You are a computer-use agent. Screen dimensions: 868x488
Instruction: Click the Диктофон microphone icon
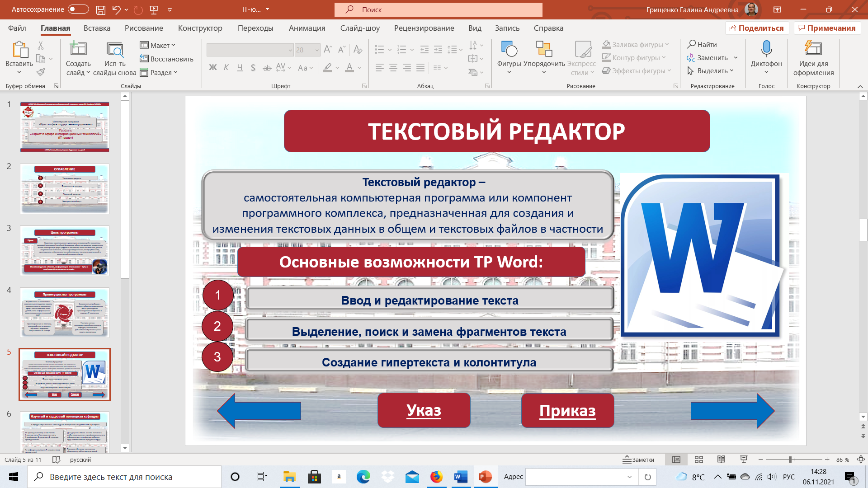766,49
